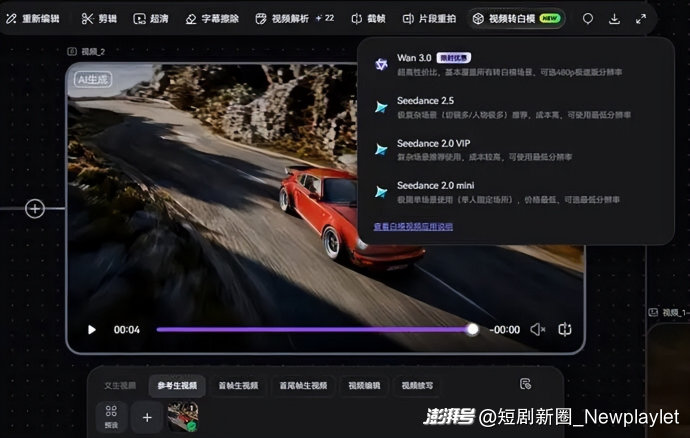690x438 pixels.
Task: Select the red car reference thumbnail
Action: [x=183, y=416]
